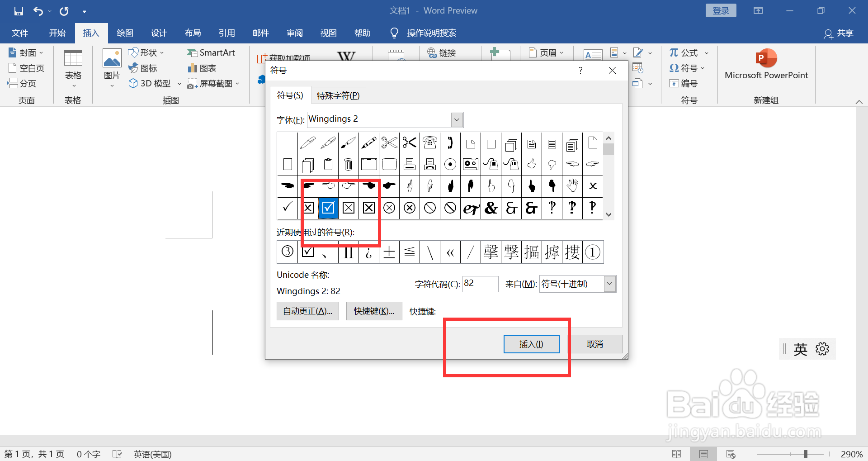
Task: Select the X-box symbol in the grid
Action: pyautogui.click(x=308, y=208)
